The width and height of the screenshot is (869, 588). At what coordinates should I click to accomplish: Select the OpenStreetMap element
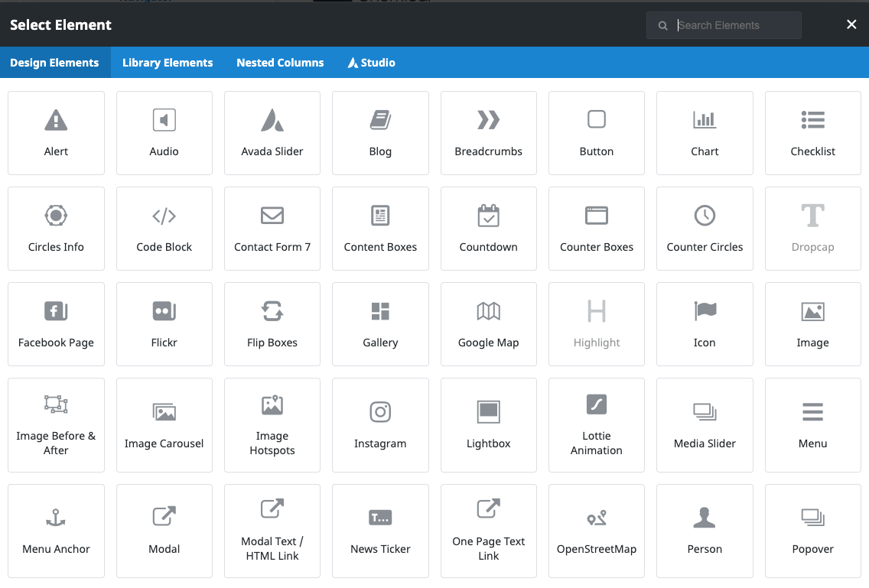[597, 531]
